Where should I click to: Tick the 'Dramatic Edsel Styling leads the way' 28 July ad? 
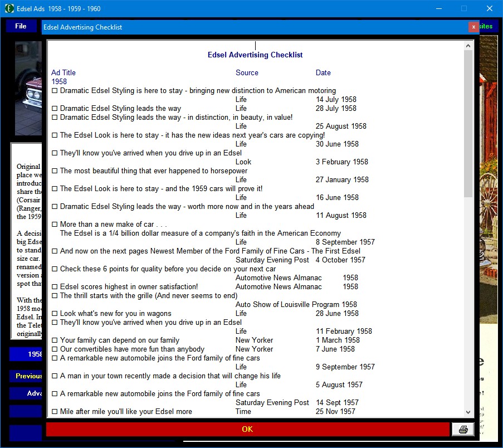[x=55, y=109]
